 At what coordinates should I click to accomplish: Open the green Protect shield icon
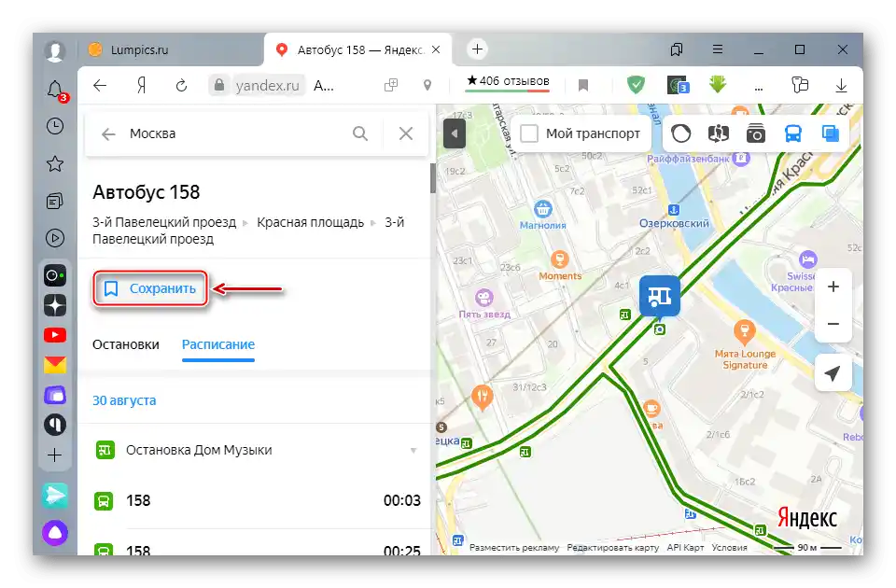tap(636, 85)
